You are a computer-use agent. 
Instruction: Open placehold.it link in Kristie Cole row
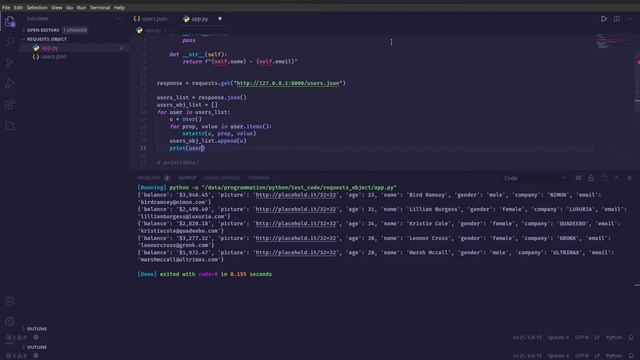(296, 224)
